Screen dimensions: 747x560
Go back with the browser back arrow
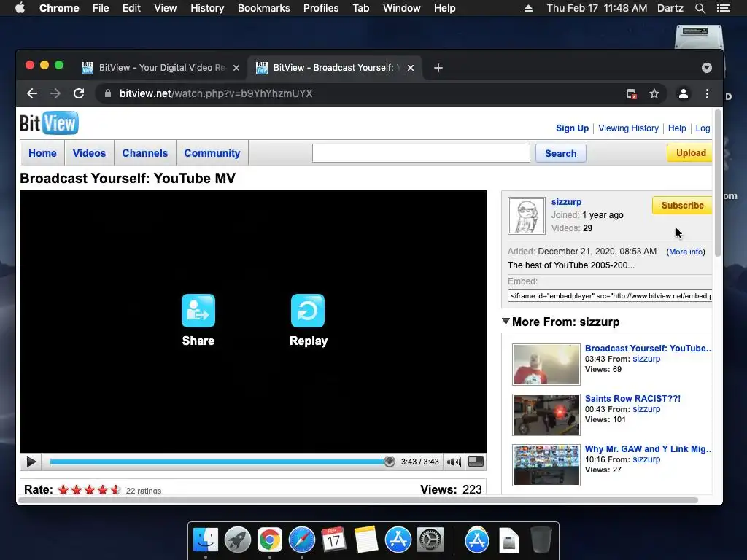[x=32, y=93]
